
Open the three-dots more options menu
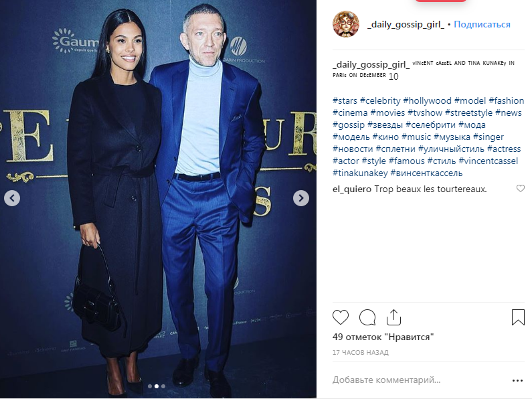(x=517, y=381)
